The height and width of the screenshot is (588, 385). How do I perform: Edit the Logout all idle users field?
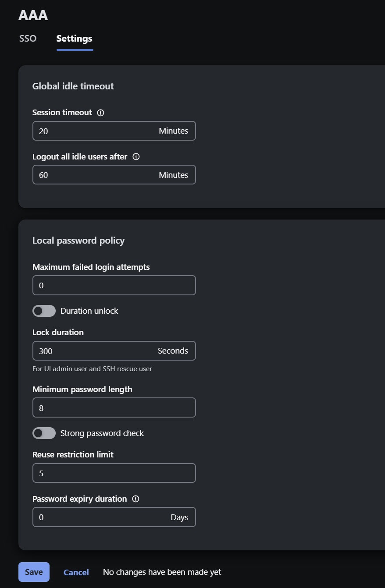(x=114, y=174)
